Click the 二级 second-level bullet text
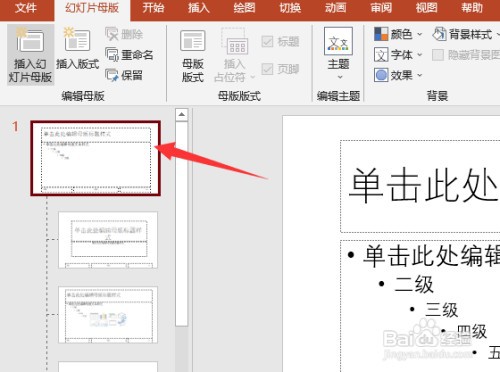The height and width of the screenshot is (372, 500). (414, 284)
